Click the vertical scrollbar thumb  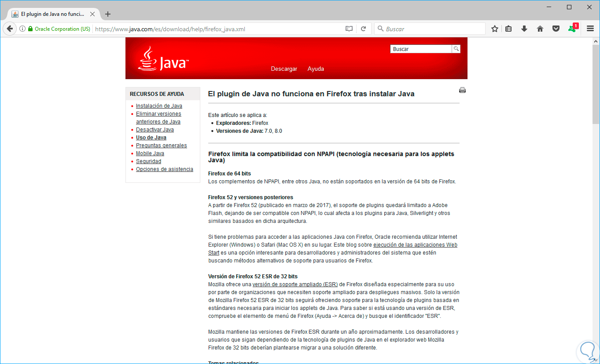click(x=596, y=84)
